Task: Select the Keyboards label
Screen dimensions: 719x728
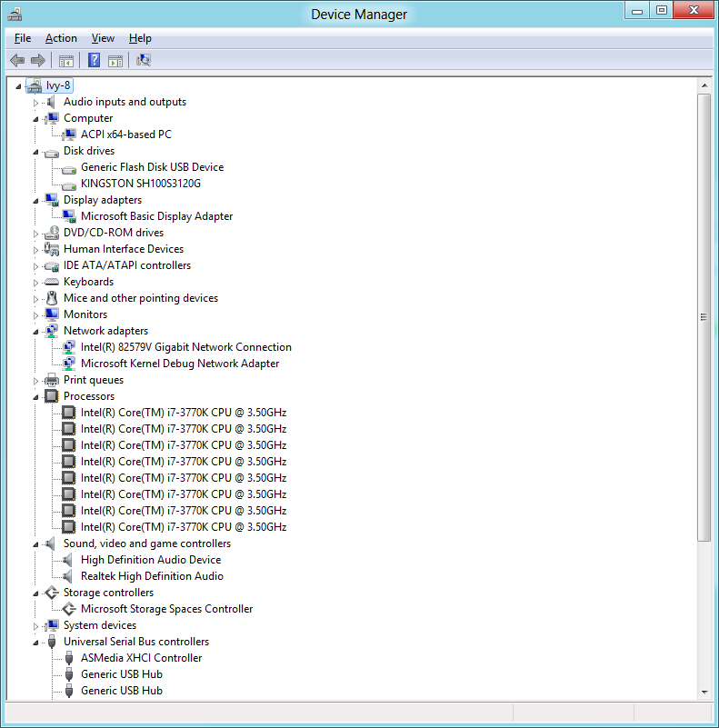Action: tap(89, 282)
